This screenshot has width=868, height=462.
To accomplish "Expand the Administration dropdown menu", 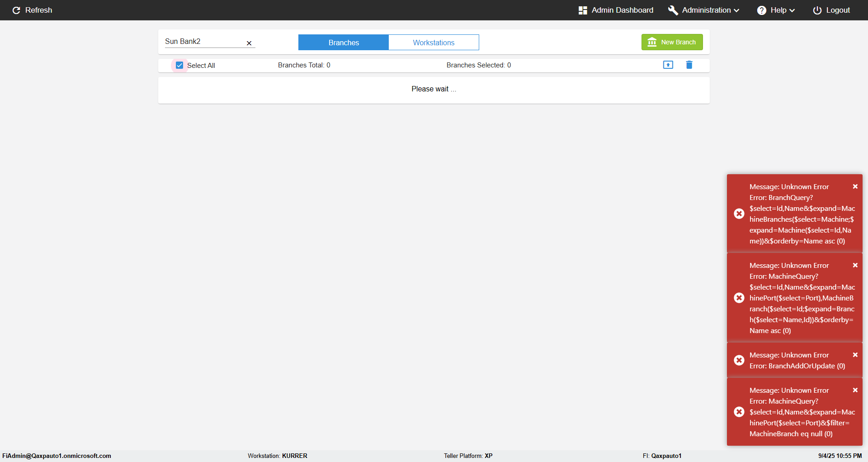I will click(x=737, y=10).
